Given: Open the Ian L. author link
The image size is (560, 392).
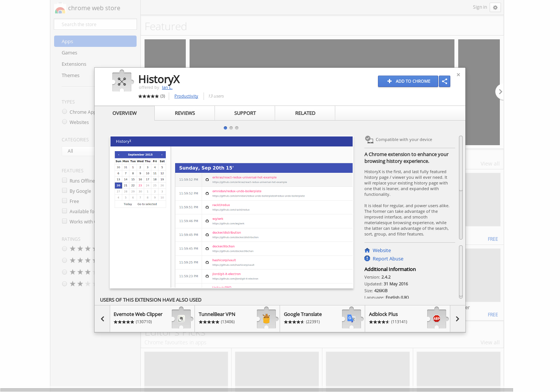Looking at the screenshot, I should click(x=167, y=87).
